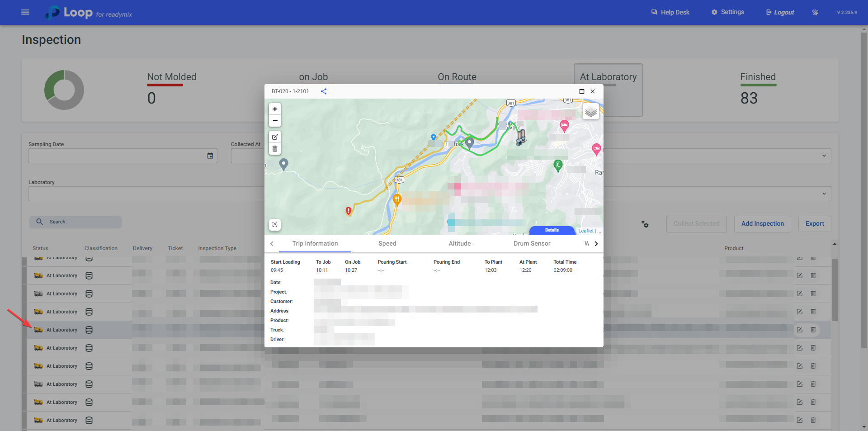868x431 pixels.
Task: Open the map layers selector
Action: coord(590,112)
